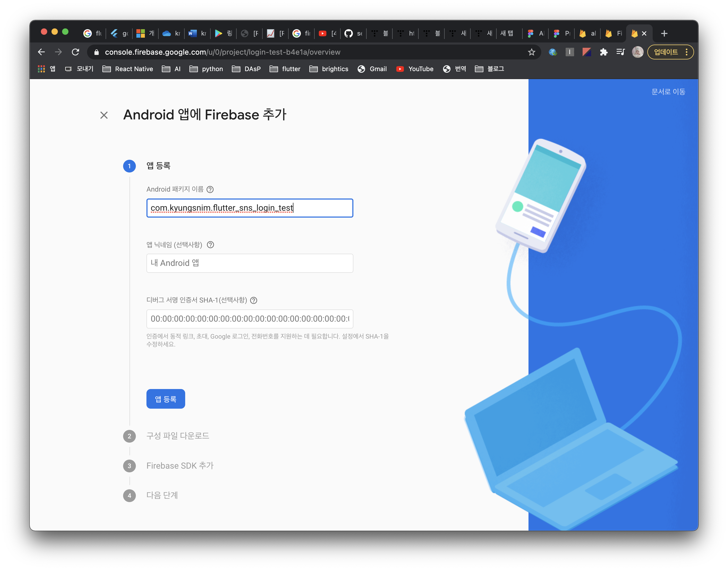Open the media control playlist icon
The width and height of the screenshot is (728, 570).
pos(621,52)
